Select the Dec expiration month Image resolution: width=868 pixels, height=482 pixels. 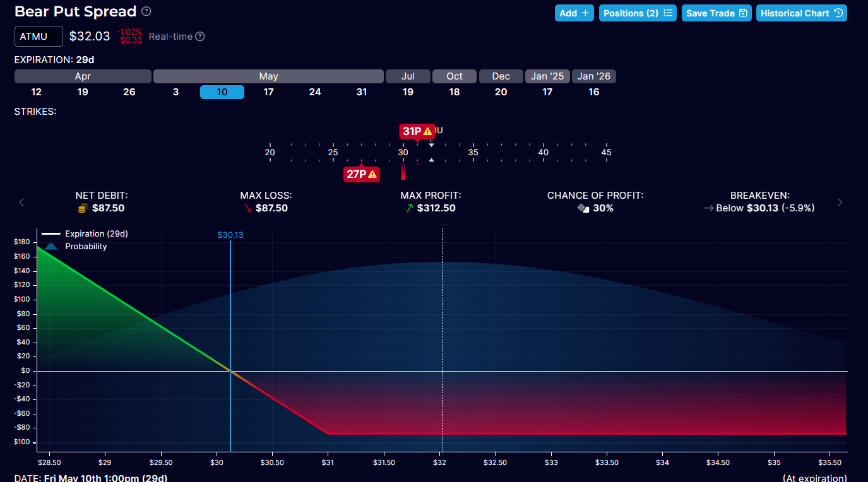pyautogui.click(x=501, y=76)
